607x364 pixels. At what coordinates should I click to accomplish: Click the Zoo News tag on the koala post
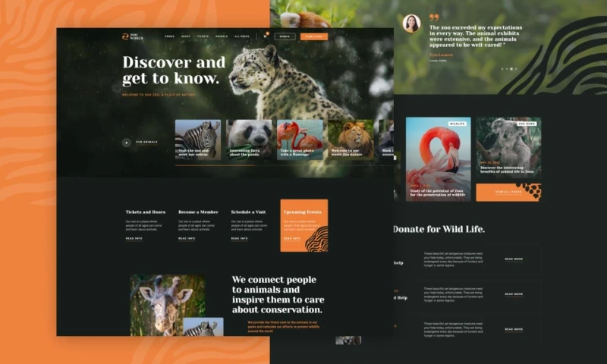point(527,124)
